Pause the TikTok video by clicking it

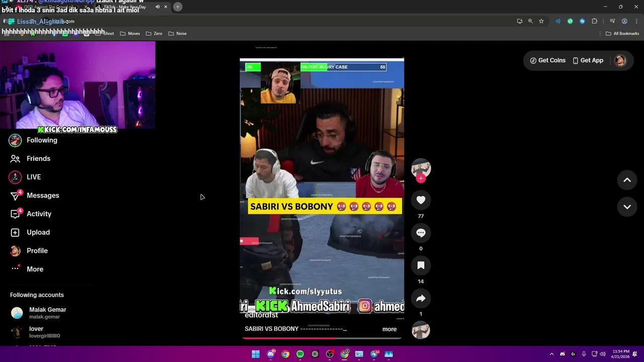pos(321,186)
